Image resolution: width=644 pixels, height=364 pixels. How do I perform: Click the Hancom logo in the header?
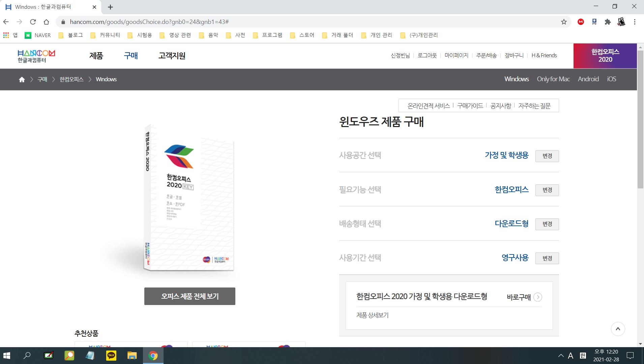(x=36, y=56)
